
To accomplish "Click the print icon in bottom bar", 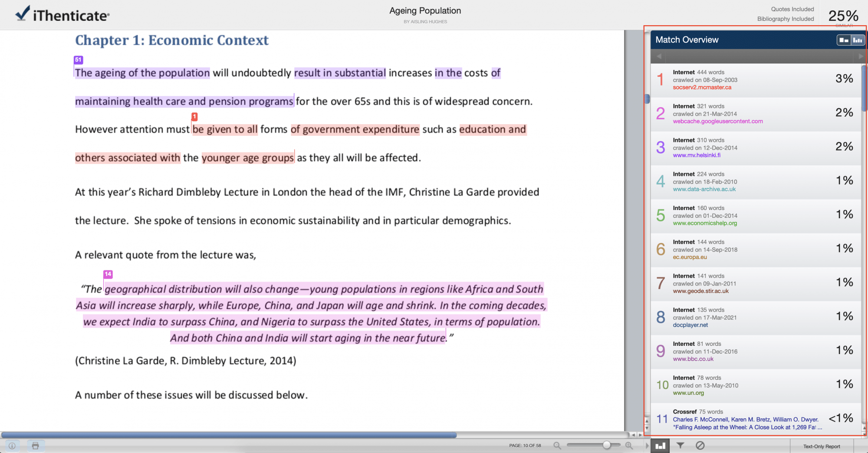I will pyautogui.click(x=36, y=446).
